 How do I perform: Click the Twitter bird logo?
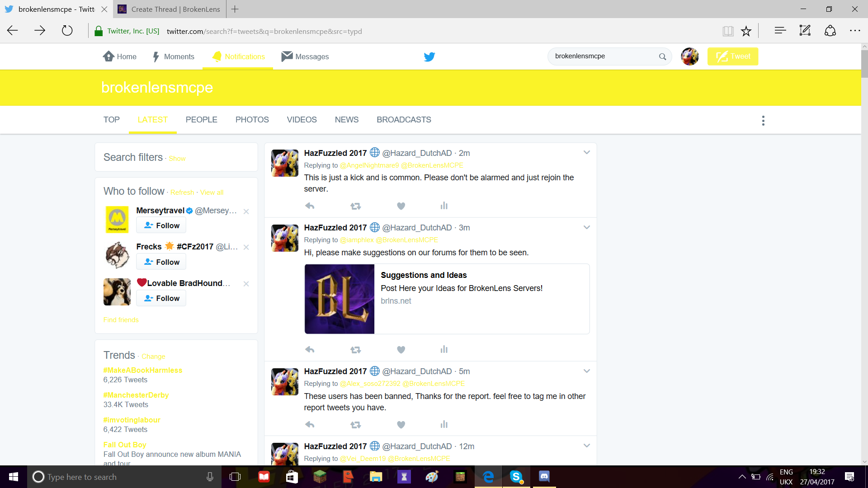[429, 56]
